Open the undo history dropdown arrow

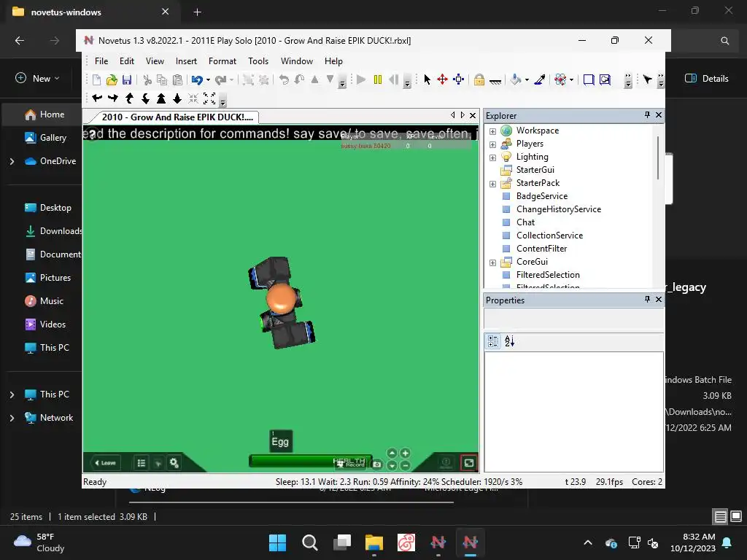point(208,80)
